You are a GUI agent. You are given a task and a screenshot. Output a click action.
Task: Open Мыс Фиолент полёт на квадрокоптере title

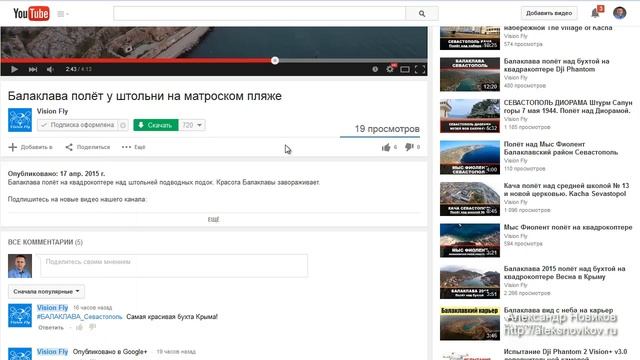pyautogui.click(x=568, y=227)
